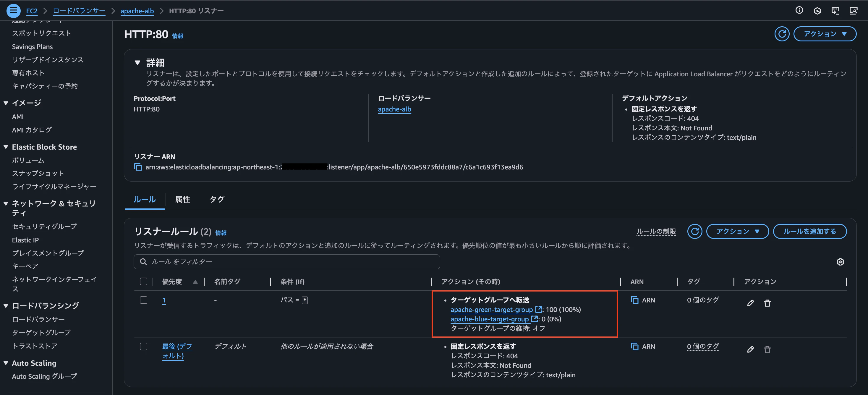Open AMI in sidebar
The width and height of the screenshot is (868, 395).
pyautogui.click(x=18, y=116)
